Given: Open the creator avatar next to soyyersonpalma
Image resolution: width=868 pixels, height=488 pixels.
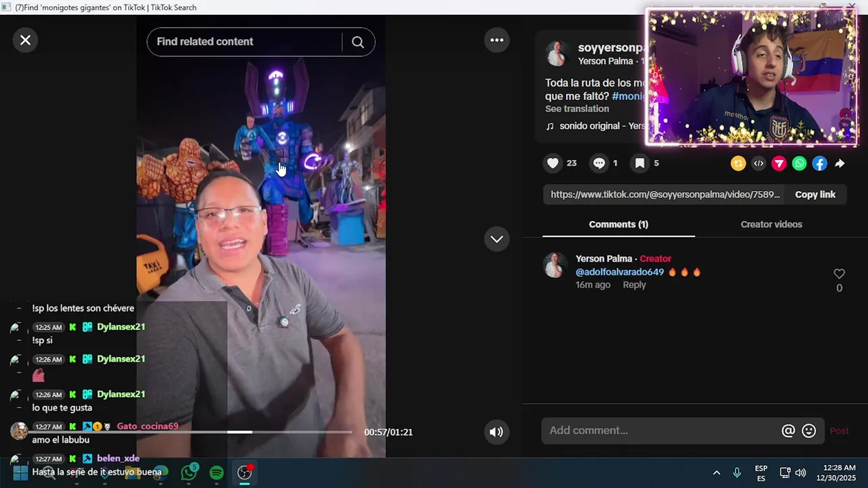Looking at the screenshot, I should [557, 54].
